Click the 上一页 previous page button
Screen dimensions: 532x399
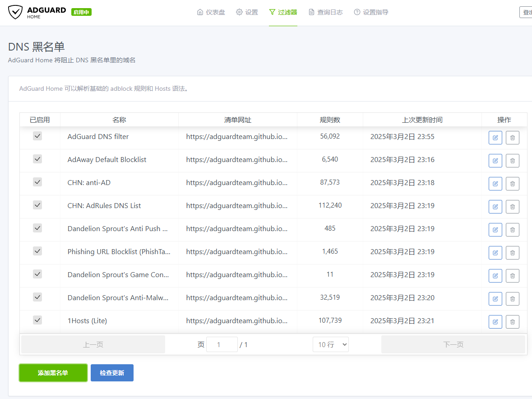click(x=93, y=345)
